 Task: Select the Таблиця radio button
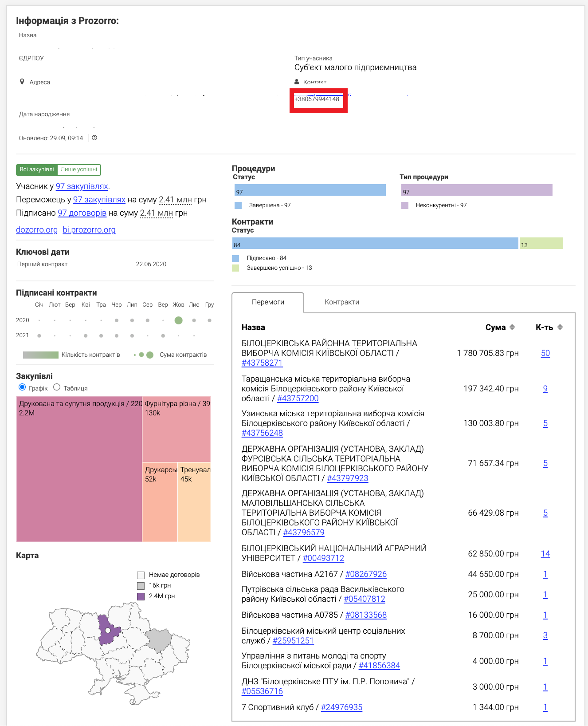57,387
